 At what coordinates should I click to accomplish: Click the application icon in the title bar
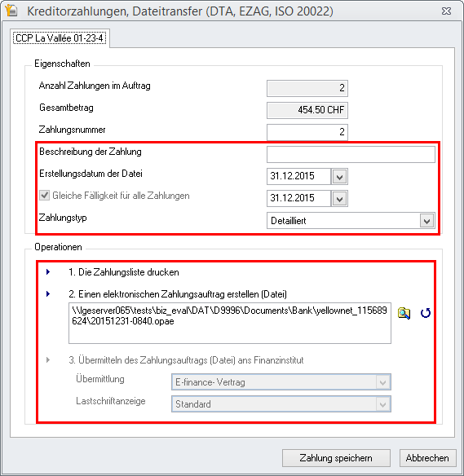(x=11, y=11)
